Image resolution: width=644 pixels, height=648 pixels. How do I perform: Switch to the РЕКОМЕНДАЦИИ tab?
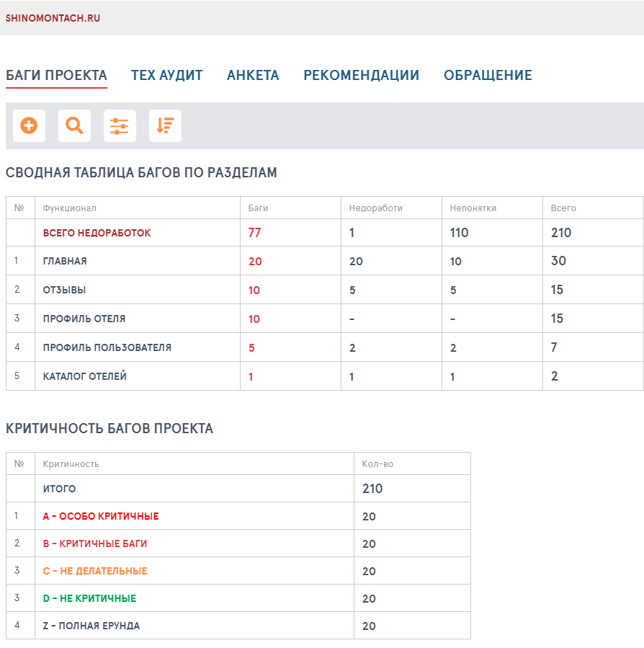point(362,74)
